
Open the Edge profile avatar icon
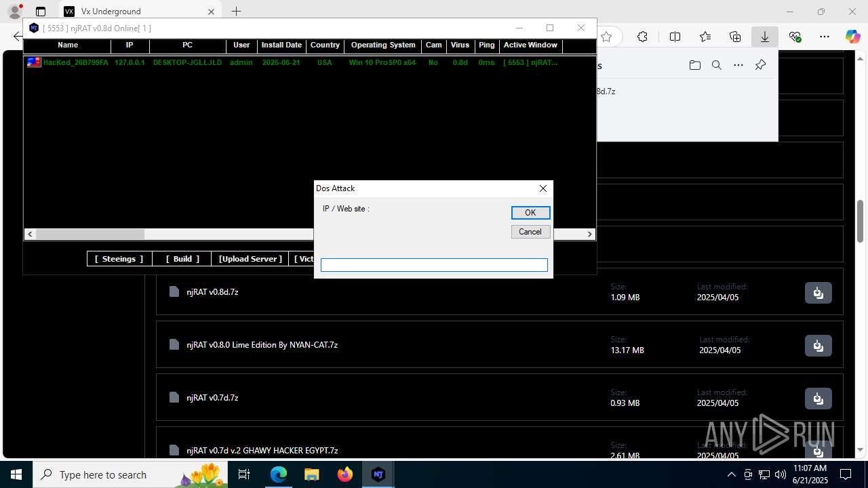point(14,12)
